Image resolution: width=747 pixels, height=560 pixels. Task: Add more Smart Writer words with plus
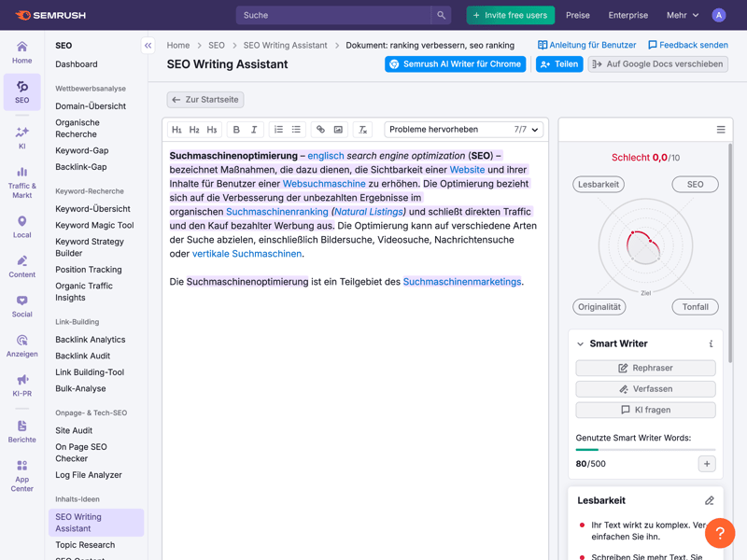pos(707,464)
